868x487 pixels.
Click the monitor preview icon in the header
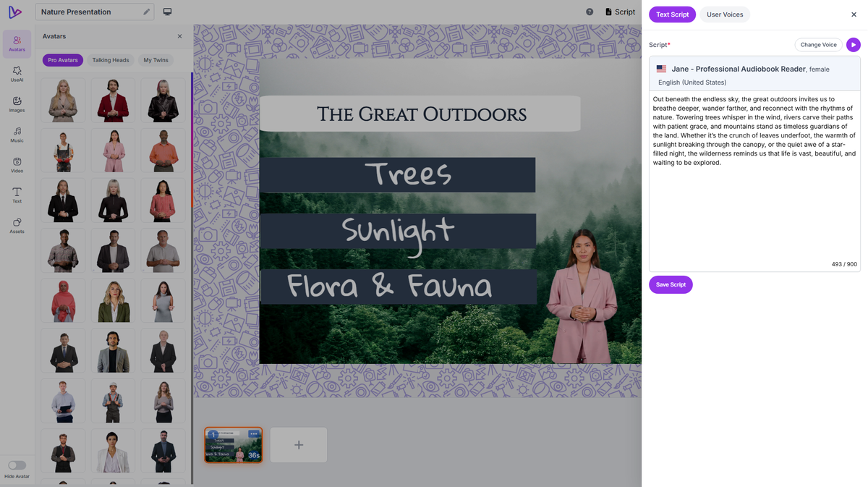[168, 12]
